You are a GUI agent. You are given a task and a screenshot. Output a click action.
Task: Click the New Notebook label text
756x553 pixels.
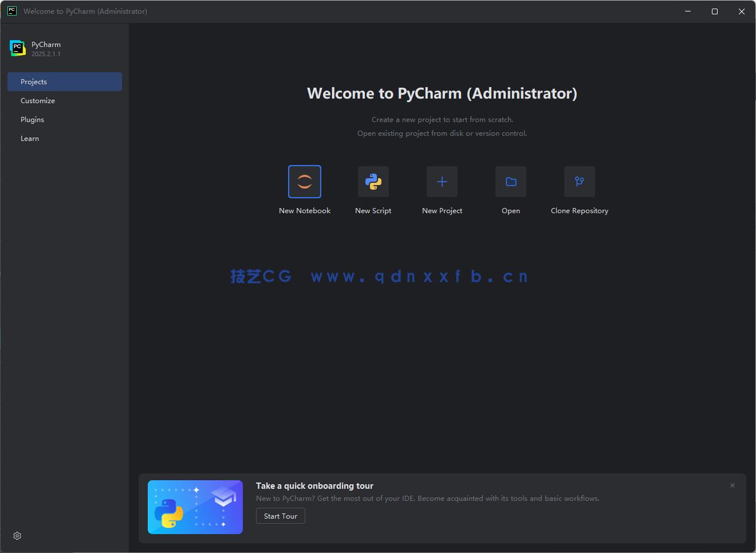304,210
